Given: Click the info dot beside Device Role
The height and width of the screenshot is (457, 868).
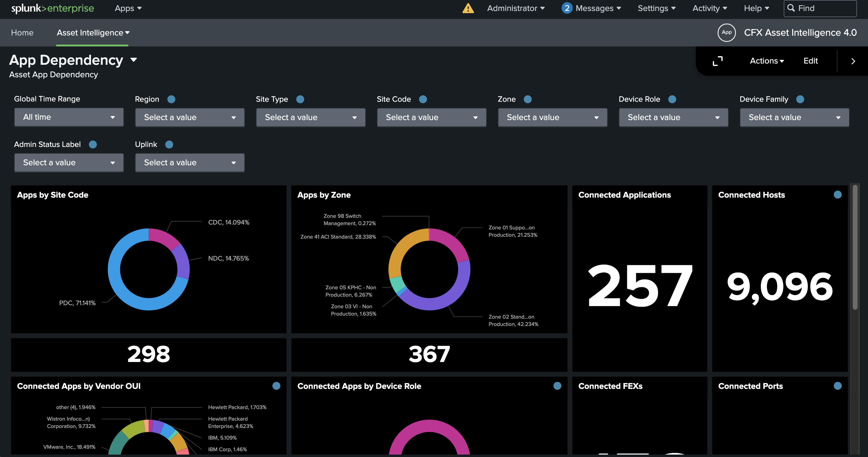Looking at the screenshot, I should (672, 99).
